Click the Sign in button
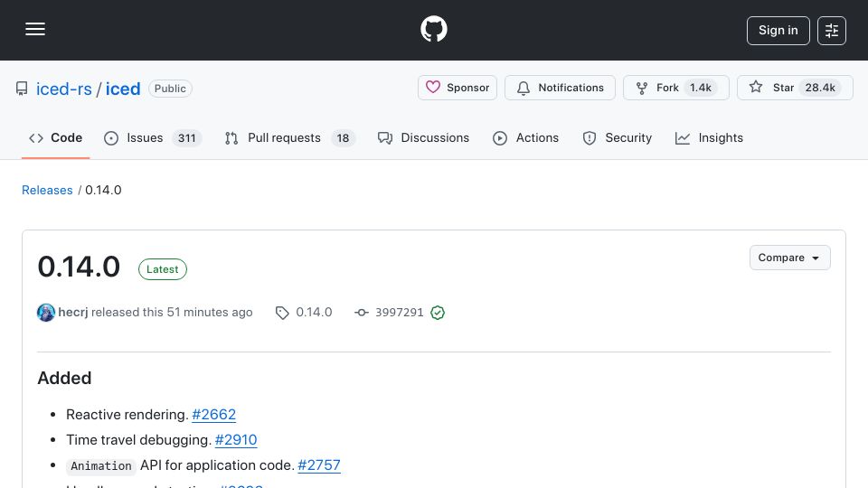 pyautogui.click(x=778, y=31)
